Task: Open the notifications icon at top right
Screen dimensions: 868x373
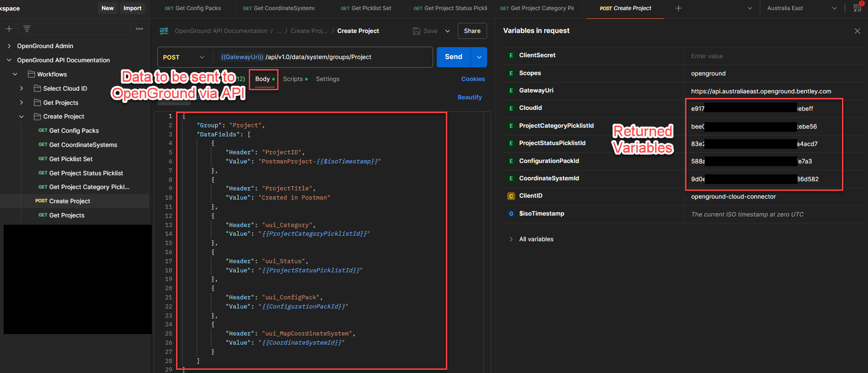Action: [857, 8]
